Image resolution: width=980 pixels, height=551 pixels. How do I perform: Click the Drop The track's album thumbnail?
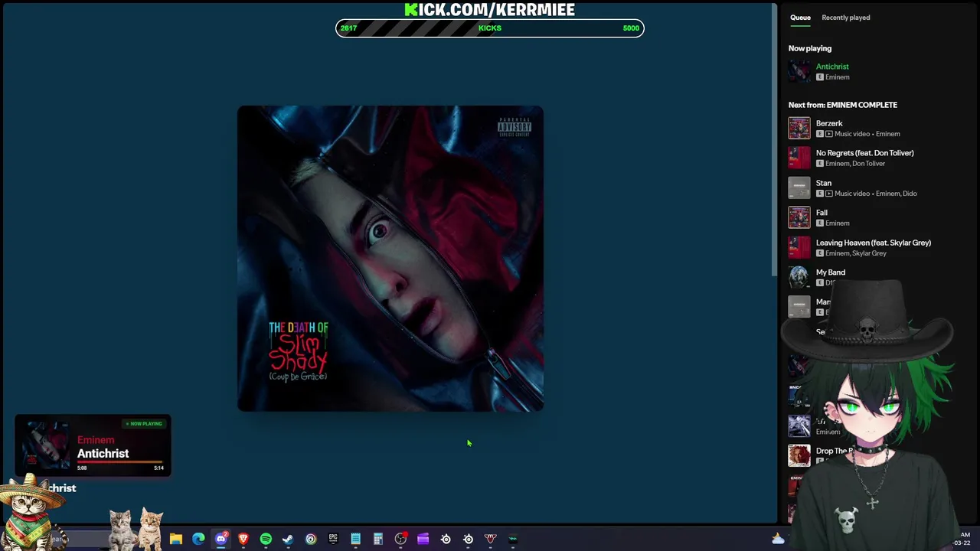coord(799,455)
